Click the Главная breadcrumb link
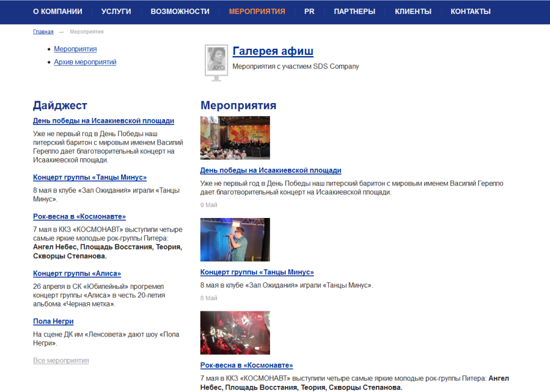Screen dimensions: 550x392 pos(43,32)
